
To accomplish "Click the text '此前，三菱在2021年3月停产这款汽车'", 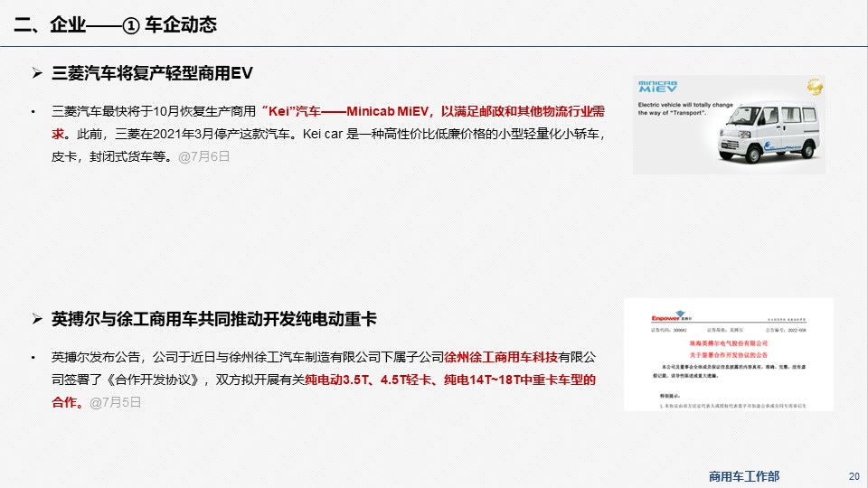I will (x=184, y=134).
